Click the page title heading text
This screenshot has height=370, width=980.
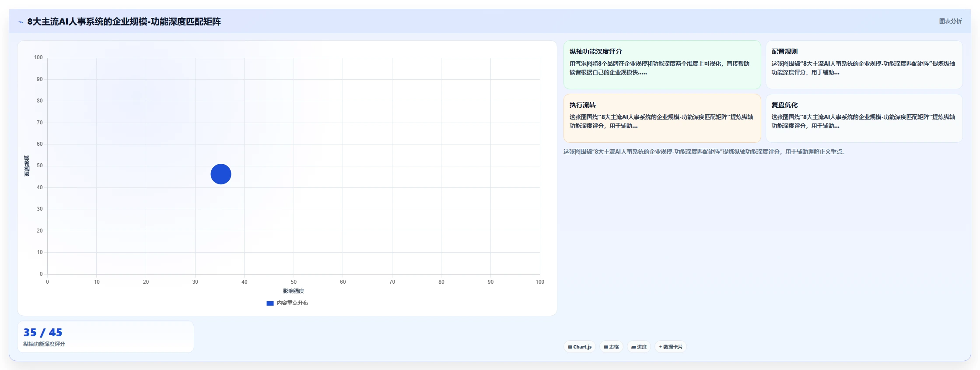coord(124,21)
